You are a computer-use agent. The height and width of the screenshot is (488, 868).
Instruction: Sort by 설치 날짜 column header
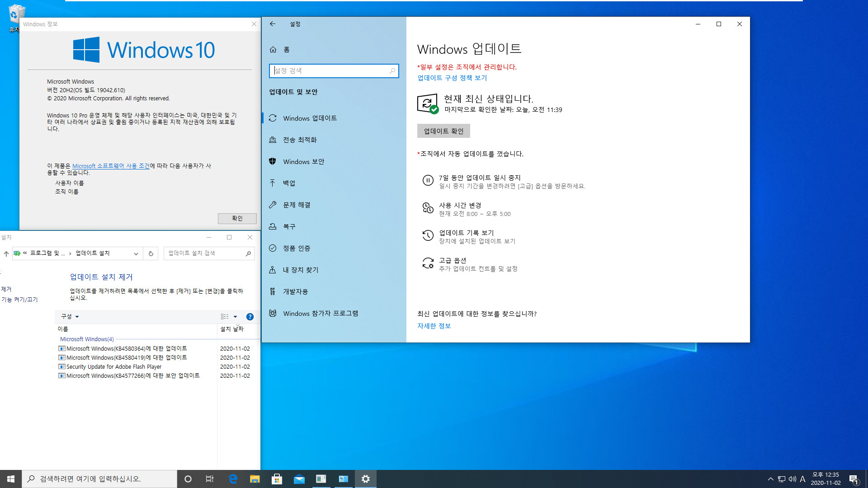tap(237, 329)
